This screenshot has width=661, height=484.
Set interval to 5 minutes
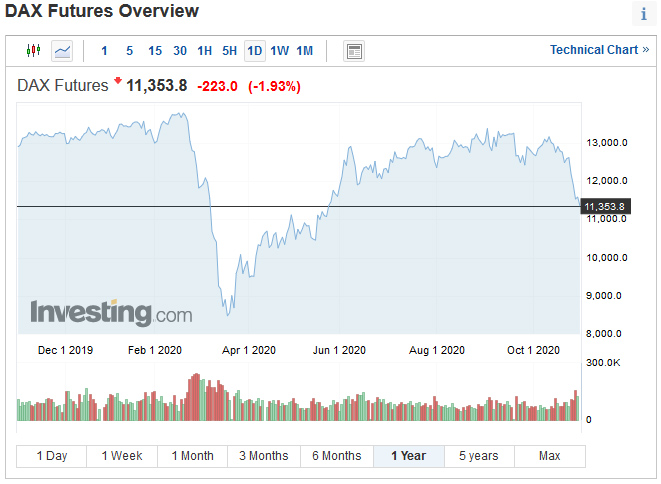[130, 50]
